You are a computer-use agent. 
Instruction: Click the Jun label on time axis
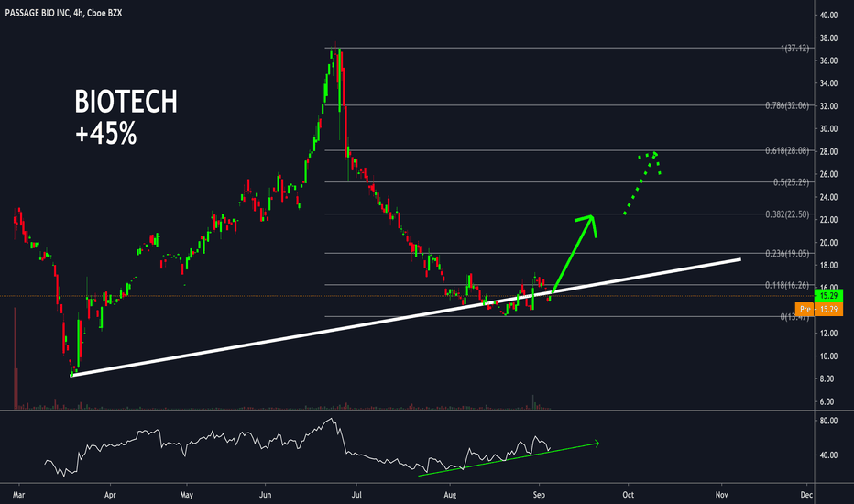(265, 495)
